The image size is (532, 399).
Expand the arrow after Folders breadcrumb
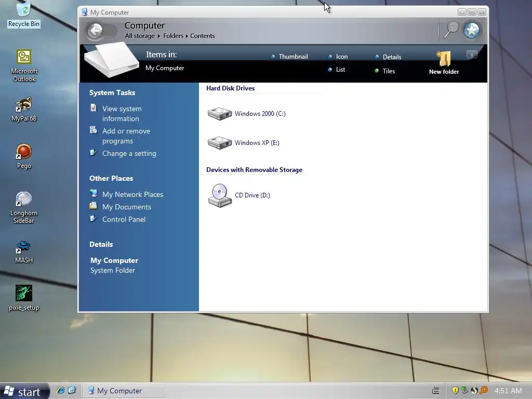tap(187, 36)
